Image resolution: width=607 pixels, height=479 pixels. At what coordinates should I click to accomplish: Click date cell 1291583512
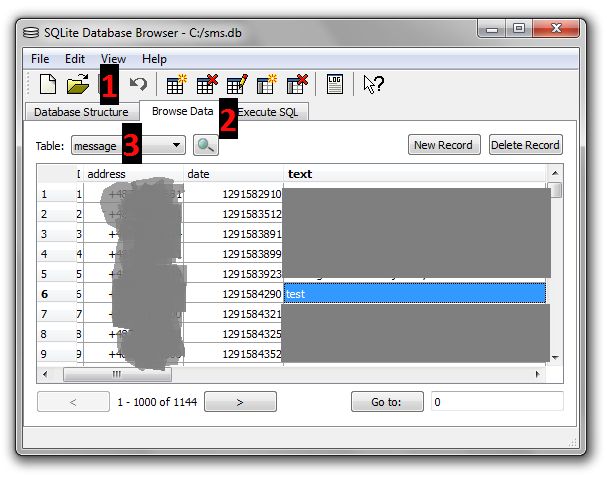[x=233, y=214]
